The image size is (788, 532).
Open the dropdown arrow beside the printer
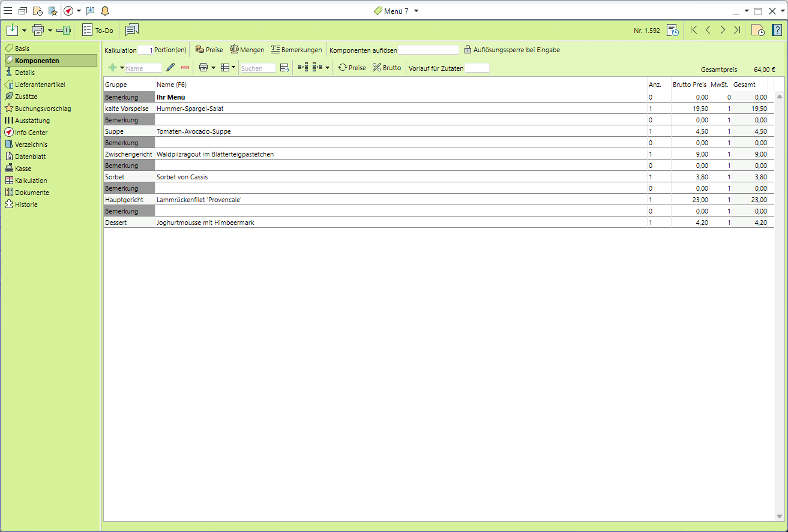50,30
